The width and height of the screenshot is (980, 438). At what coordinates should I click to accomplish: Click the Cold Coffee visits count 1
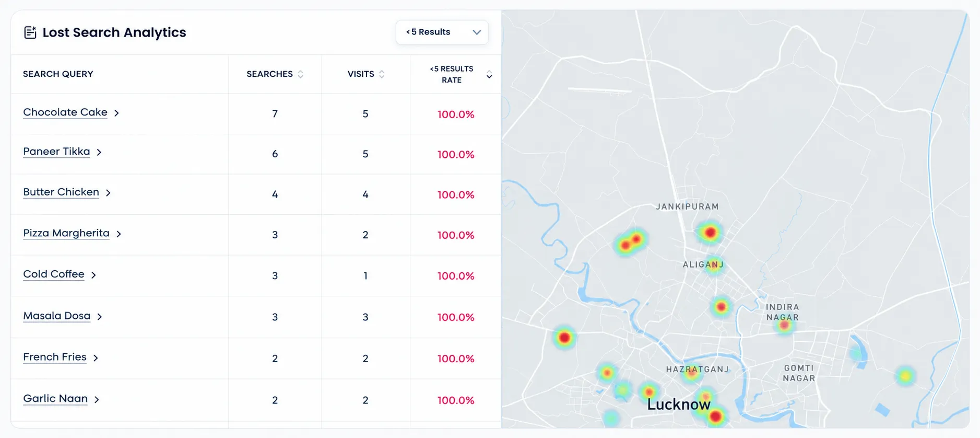click(365, 276)
